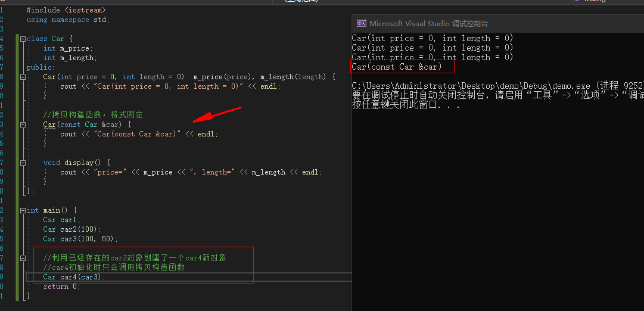Fold the copy constructor Car(const Car &car)
This screenshot has width=644, height=311.
(x=23, y=125)
